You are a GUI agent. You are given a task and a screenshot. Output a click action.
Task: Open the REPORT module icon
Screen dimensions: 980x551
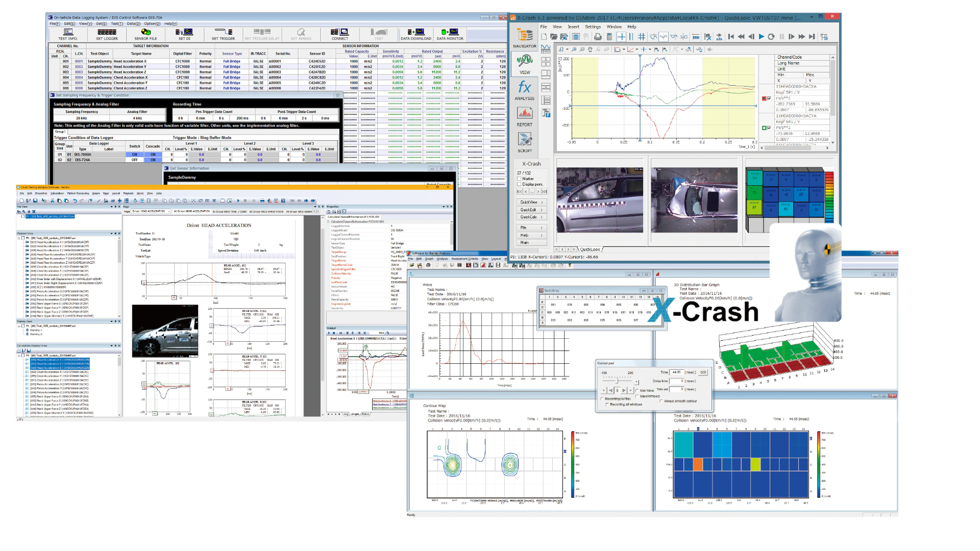524,114
